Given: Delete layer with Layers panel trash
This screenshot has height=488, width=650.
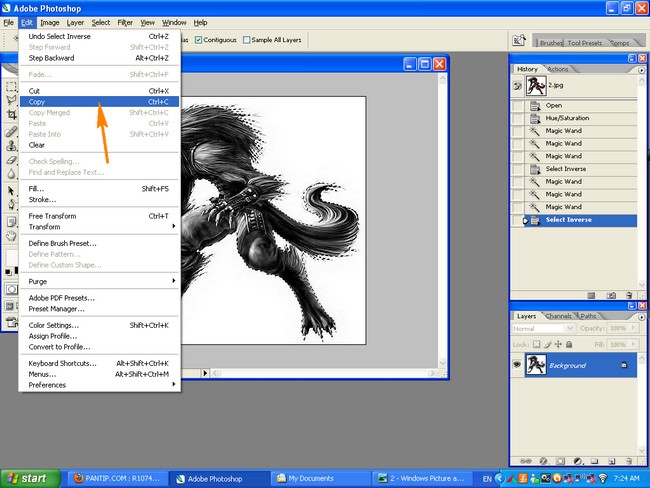Looking at the screenshot, I should pyautogui.click(x=629, y=461).
